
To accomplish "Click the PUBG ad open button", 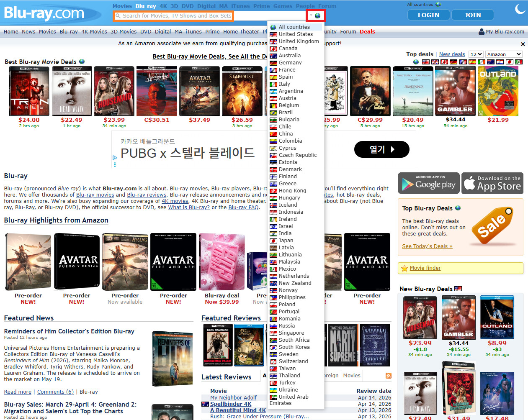I will pos(382,149).
